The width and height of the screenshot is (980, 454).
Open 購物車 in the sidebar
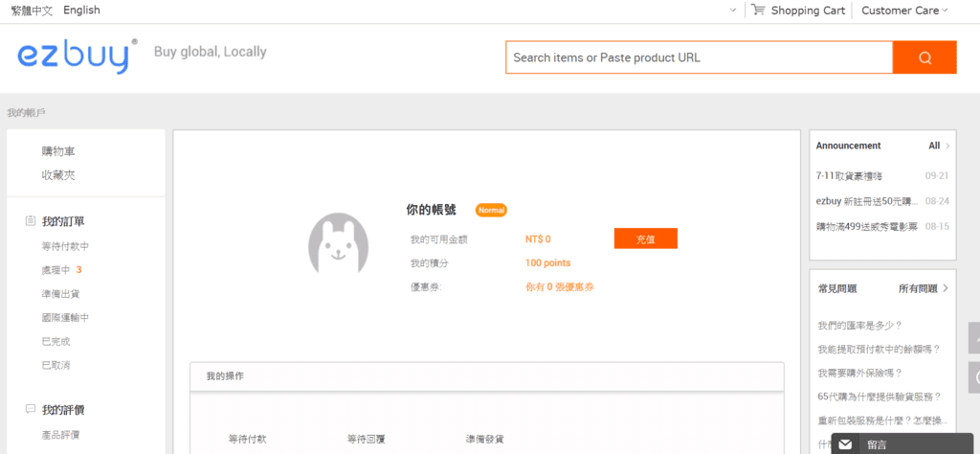58,151
